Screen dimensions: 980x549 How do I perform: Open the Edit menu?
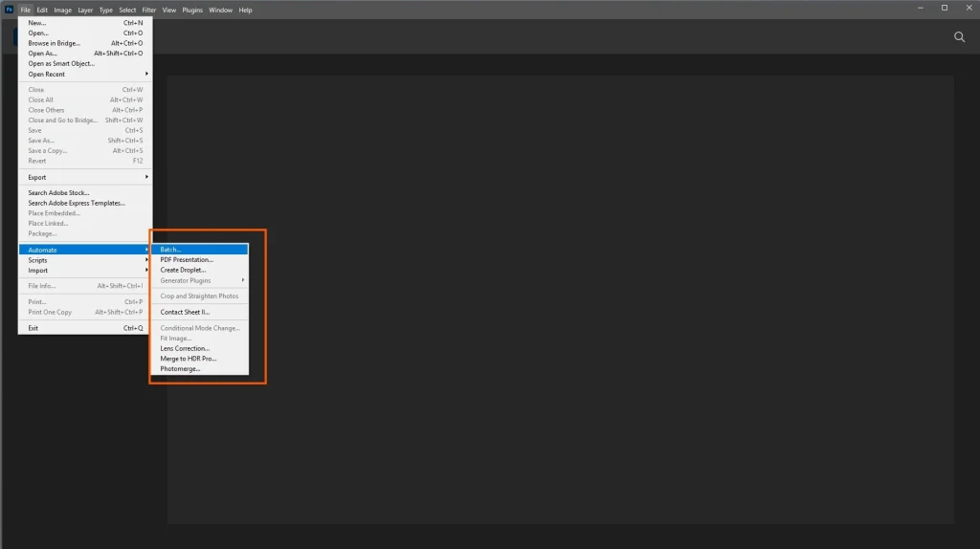coord(42,10)
